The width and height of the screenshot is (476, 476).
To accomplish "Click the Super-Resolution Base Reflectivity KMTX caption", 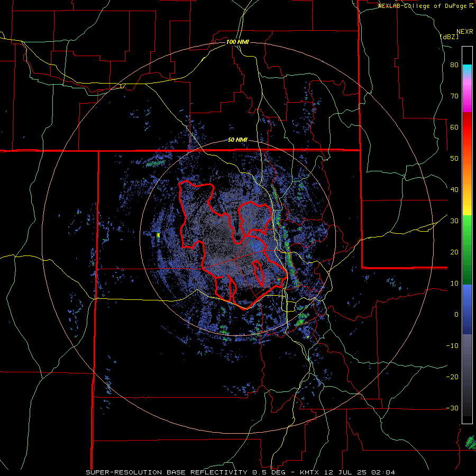I will (241, 472).
